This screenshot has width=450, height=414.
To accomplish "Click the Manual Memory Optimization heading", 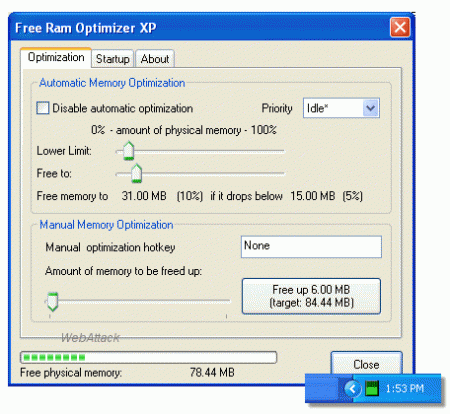I will coord(106,225).
